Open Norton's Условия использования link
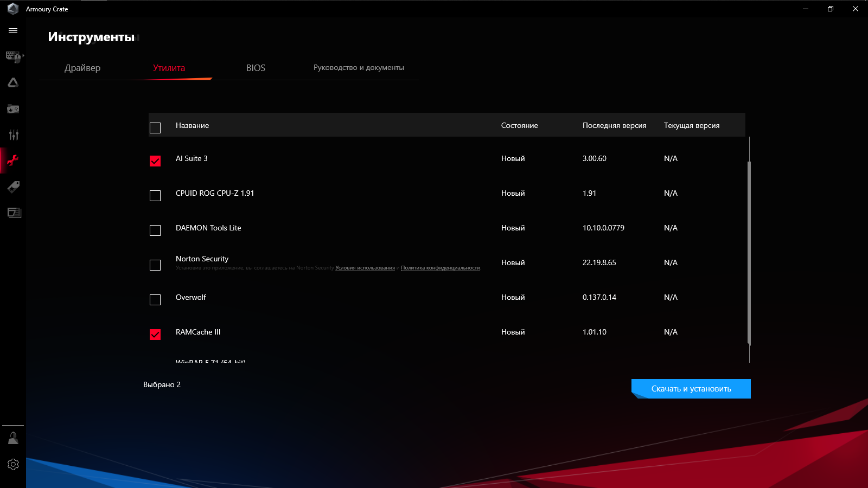This screenshot has width=868, height=488. coord(365,268)
